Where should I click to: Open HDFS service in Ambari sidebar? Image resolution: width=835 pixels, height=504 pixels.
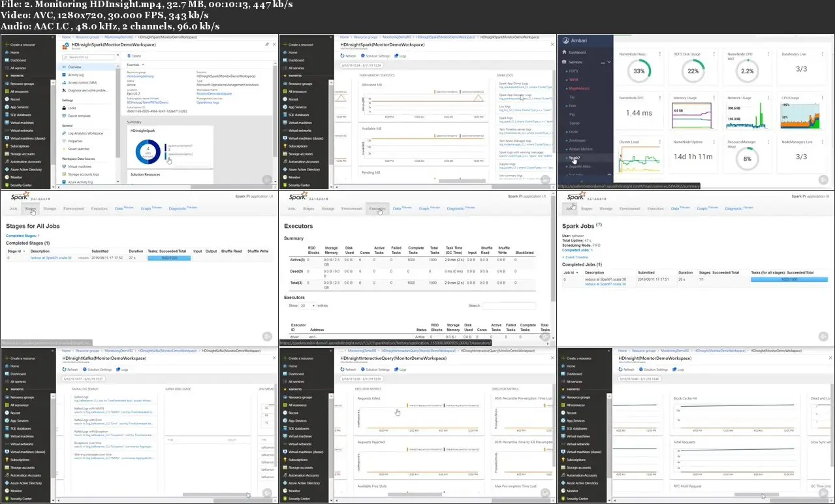click(574, 71)
